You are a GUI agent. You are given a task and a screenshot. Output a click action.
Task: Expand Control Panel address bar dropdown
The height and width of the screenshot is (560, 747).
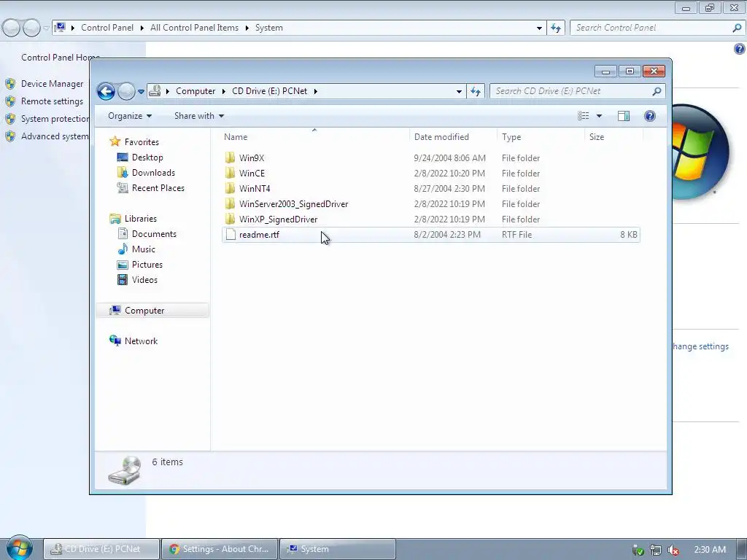(x=539, y=28)
